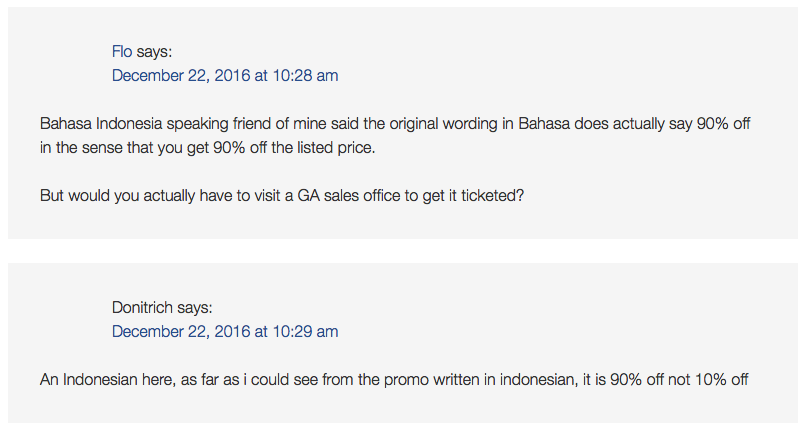Click Donitrich's comment text about the promo
The image size is (800, 431).
coord(394,380)
